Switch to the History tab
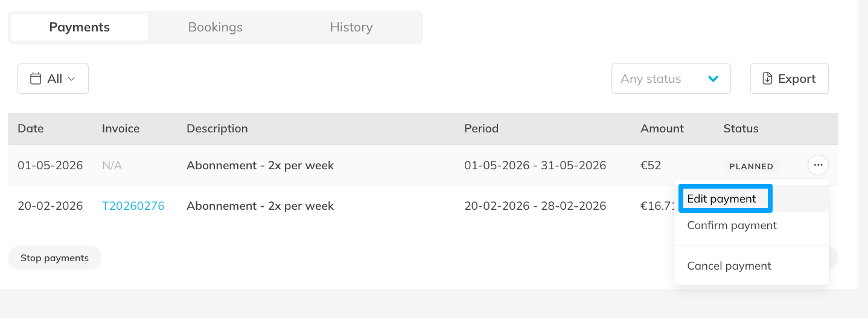 coord(351,27)
